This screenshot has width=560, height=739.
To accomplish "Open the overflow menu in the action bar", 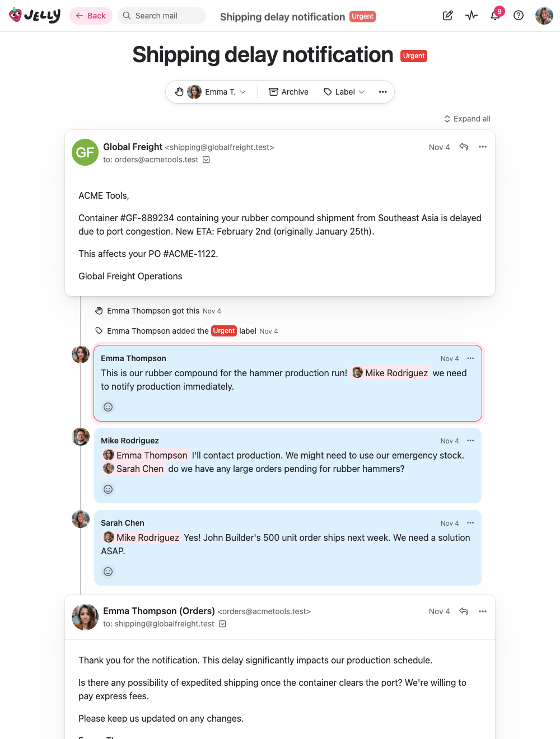I will click(382, 91).
